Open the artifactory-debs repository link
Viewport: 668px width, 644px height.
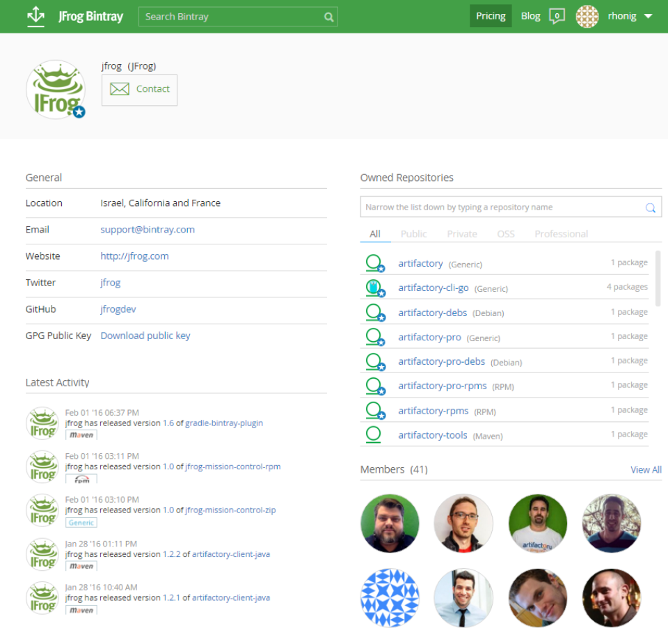click(432, 313)
